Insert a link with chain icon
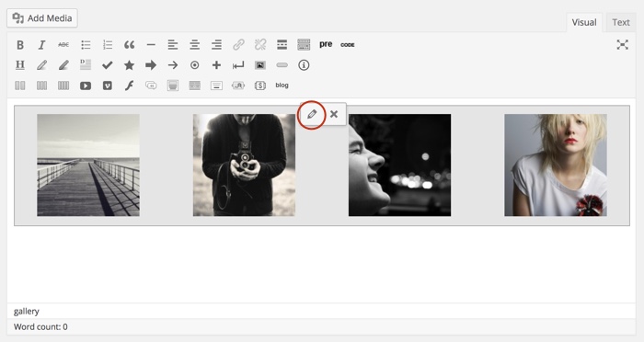Screen dimensions: 644x342 pyautogui.click(x=238, y=44)
